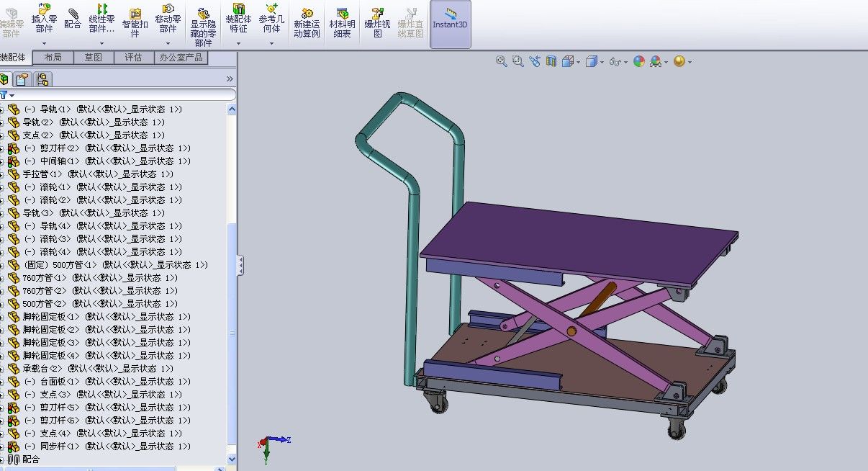The height and width of the screenshot is (471, 868).
Task: Click 材料明细表 (Bill of Materials) icon
Action: click(x=342, y=23)
